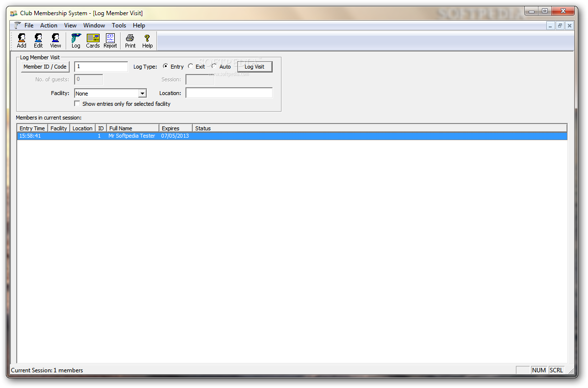The height and width of the screenshot is (388, 588).
Task: Open the View menu
Action: (70, 25)
